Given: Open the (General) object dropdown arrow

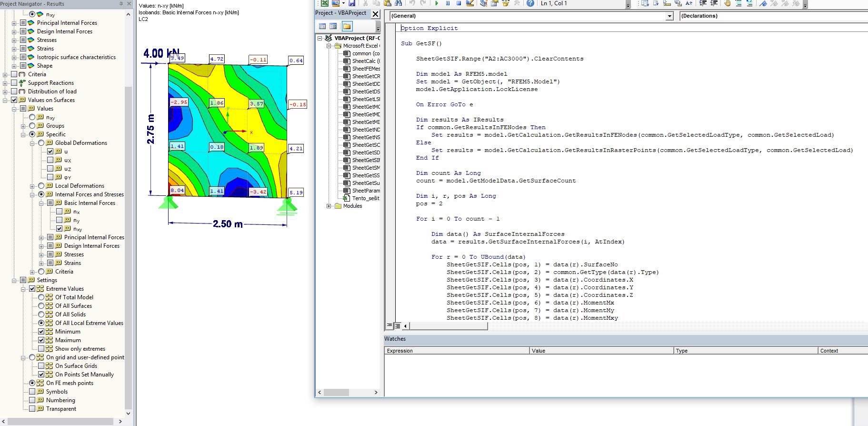Looking at the screenshot, I should click(x=669, y=16).
